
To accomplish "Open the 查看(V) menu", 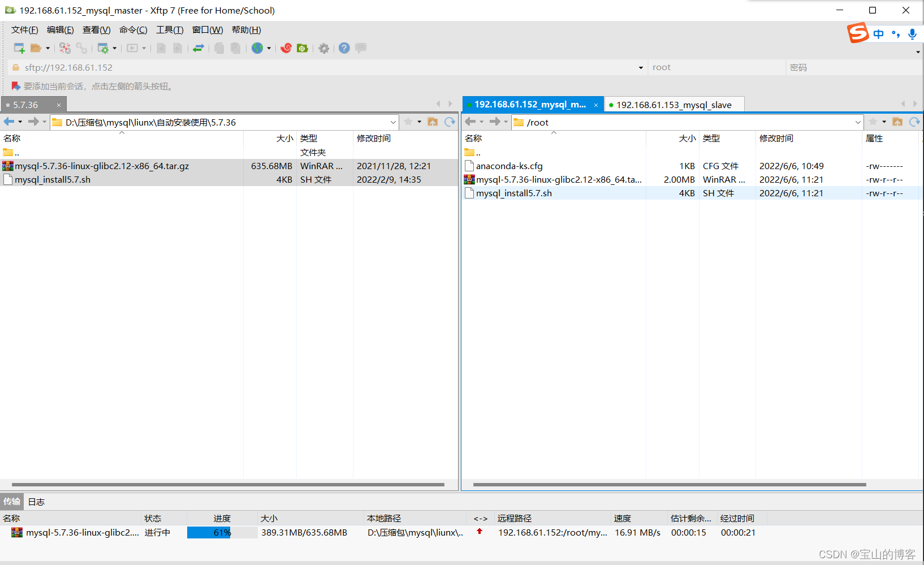I will coord(97,30).
